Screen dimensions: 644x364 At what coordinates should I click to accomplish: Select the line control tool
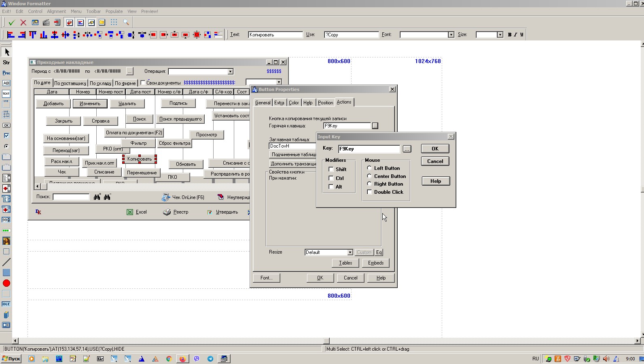(x=6, y=262)
